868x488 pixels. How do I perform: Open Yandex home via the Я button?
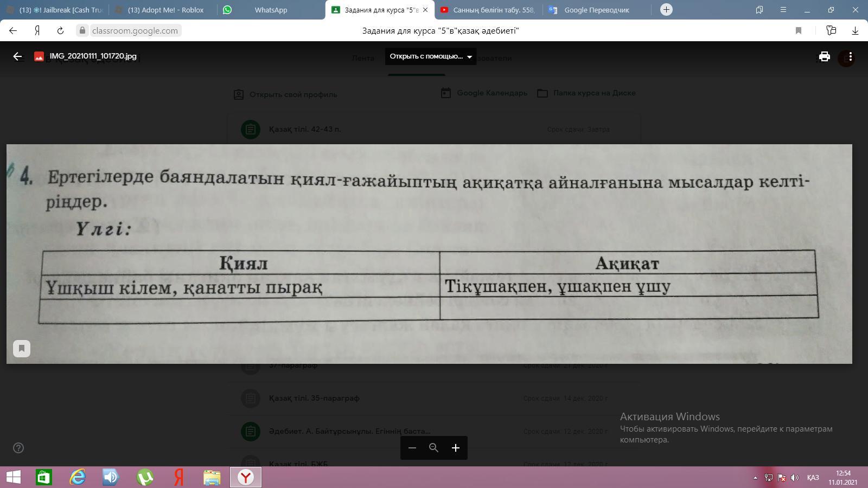(x=37, y=31)
